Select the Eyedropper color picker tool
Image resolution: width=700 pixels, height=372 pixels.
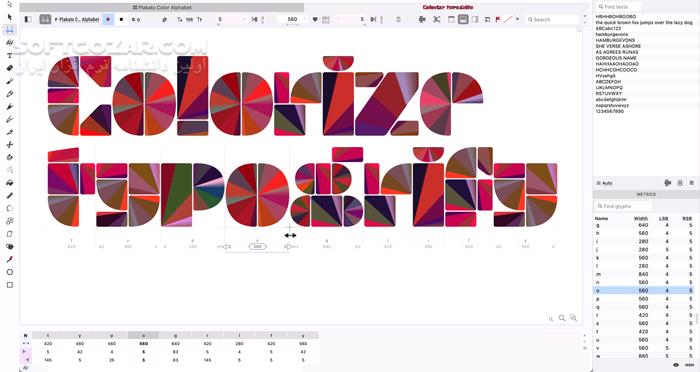point(10,259)
